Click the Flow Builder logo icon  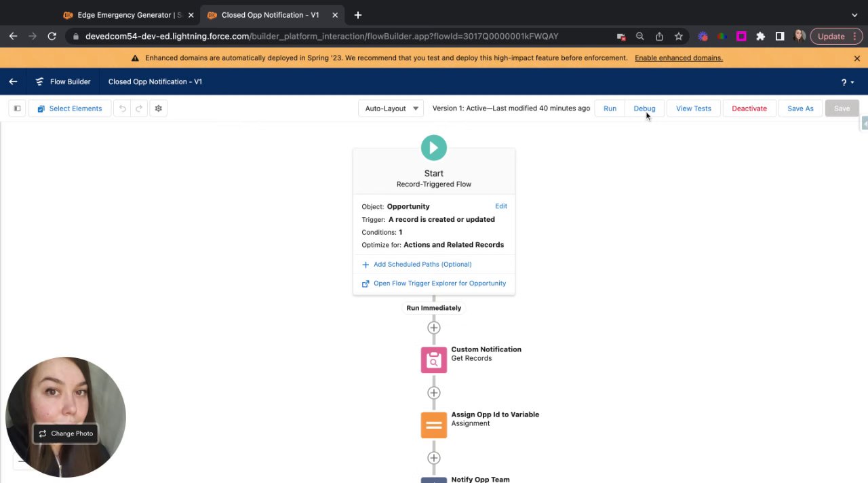[39, 81]
